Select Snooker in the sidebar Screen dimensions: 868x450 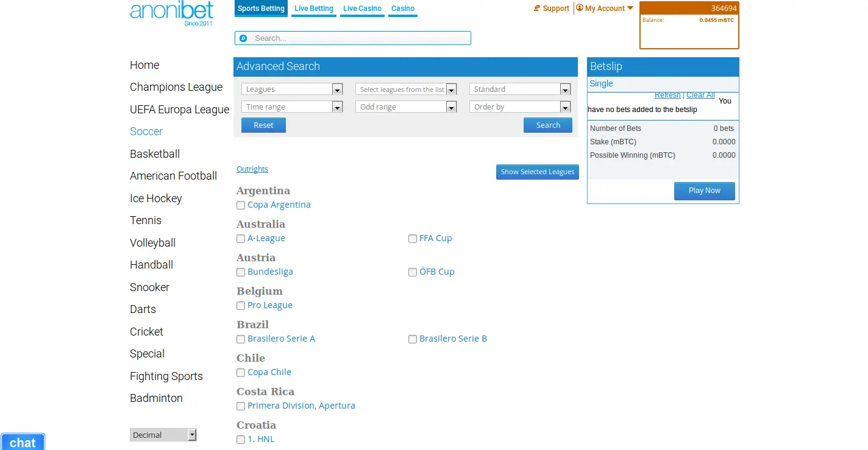coord(149,287)
